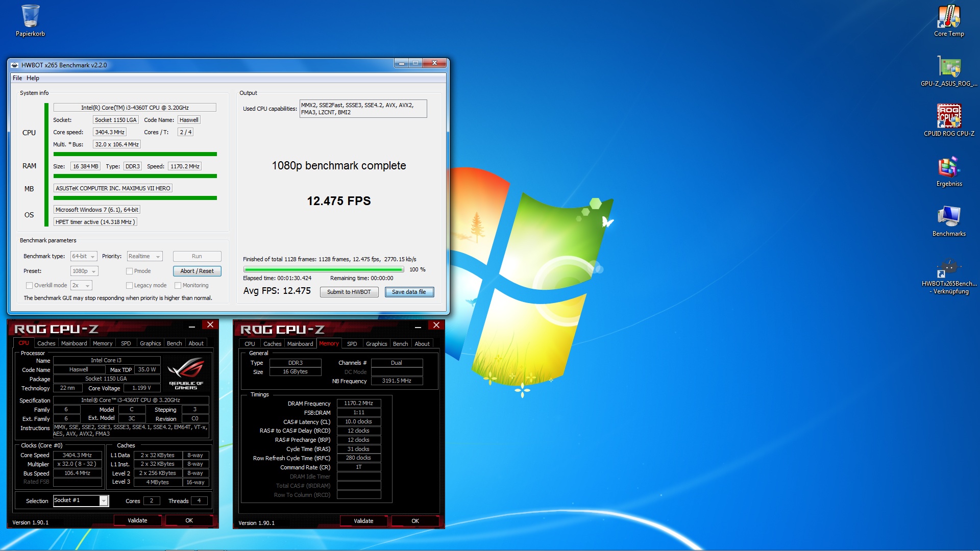Open the Priority Realtime dropdown
This screenshot has width=980, height=551.
coord(144,256)
